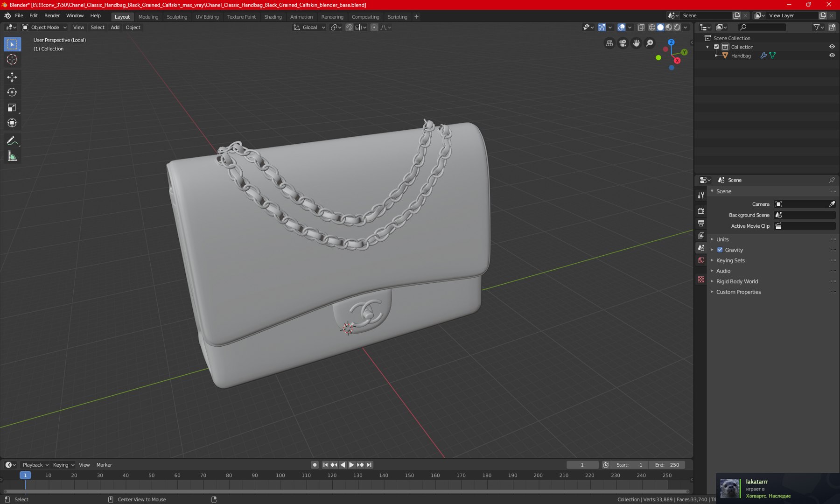Open the World properties tab
Image resolution: width=840 pixels, height=504 pixels.
tap(701, 260)
